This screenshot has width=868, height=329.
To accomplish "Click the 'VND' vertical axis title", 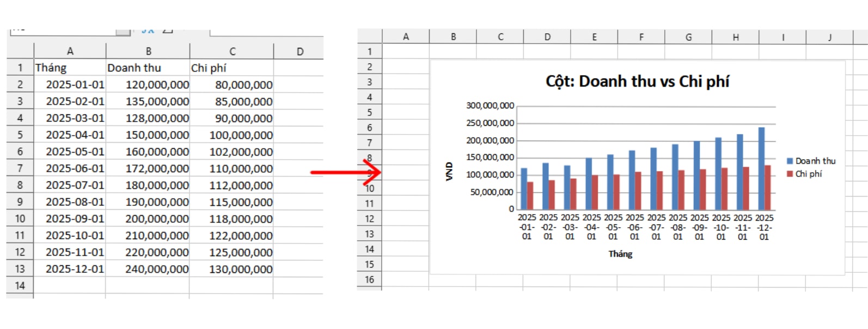I will pyautogui.click(x=449, y=172).
